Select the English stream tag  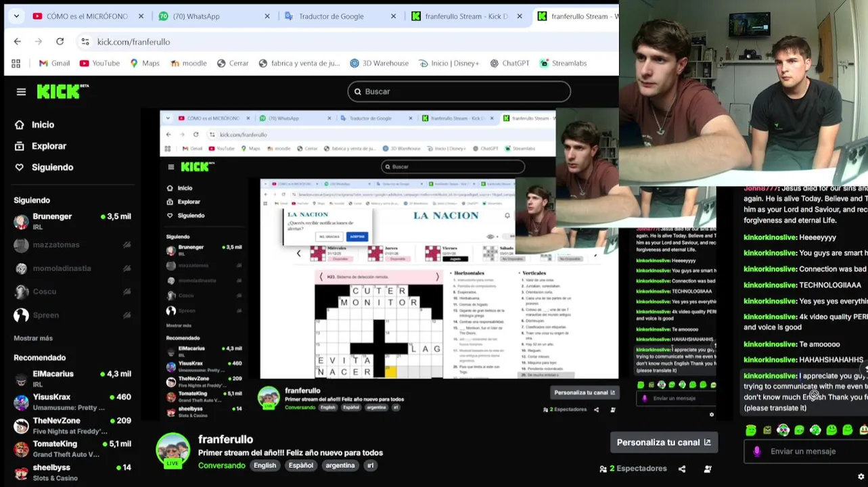[x=265, y=465]
